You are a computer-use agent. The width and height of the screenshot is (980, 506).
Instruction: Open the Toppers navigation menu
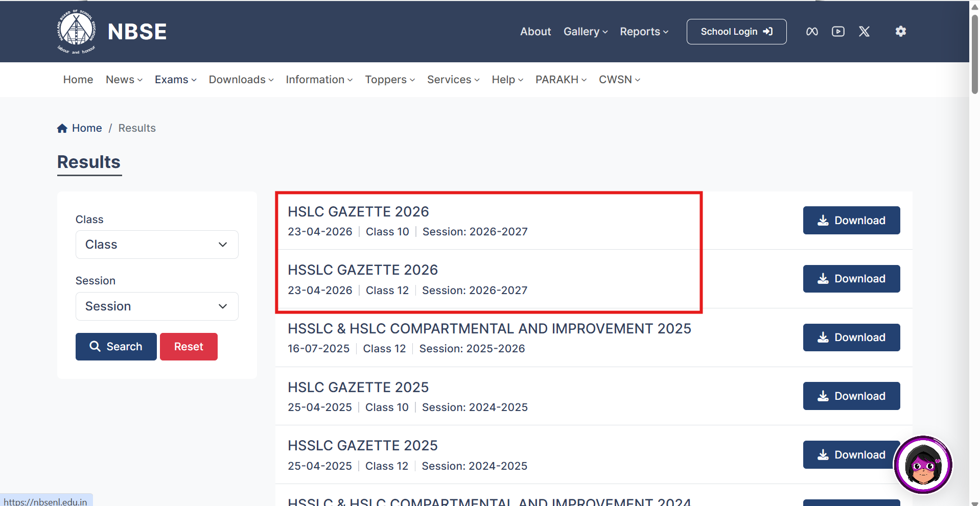(389, 80)
